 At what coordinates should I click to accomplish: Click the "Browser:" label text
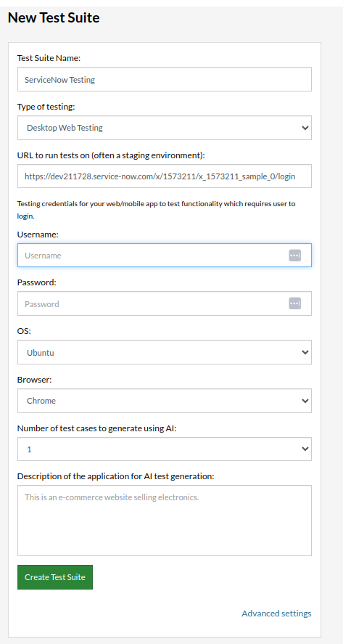pos(35,380)
